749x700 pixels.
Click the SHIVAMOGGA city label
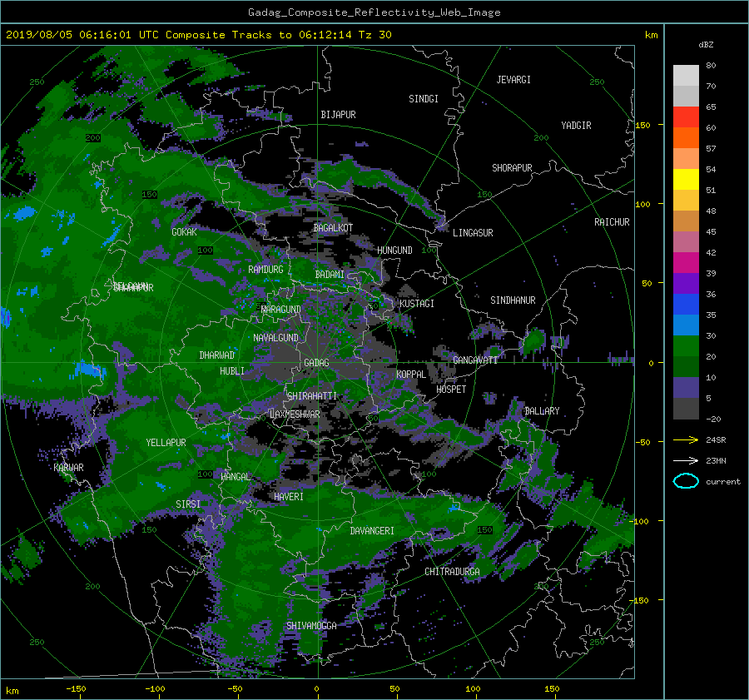tap(311, 626)
